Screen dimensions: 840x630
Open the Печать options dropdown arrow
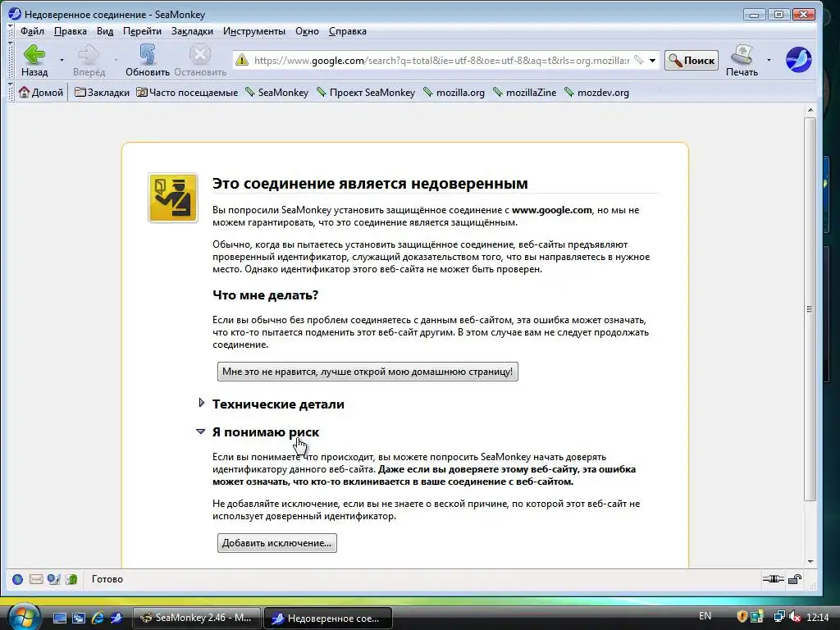(769, 60)
